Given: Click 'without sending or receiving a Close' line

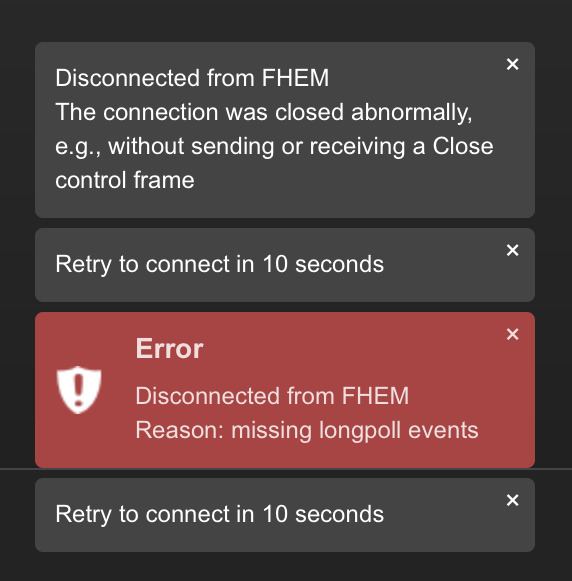Looking at the screenshot, I should tap(300, 146).
